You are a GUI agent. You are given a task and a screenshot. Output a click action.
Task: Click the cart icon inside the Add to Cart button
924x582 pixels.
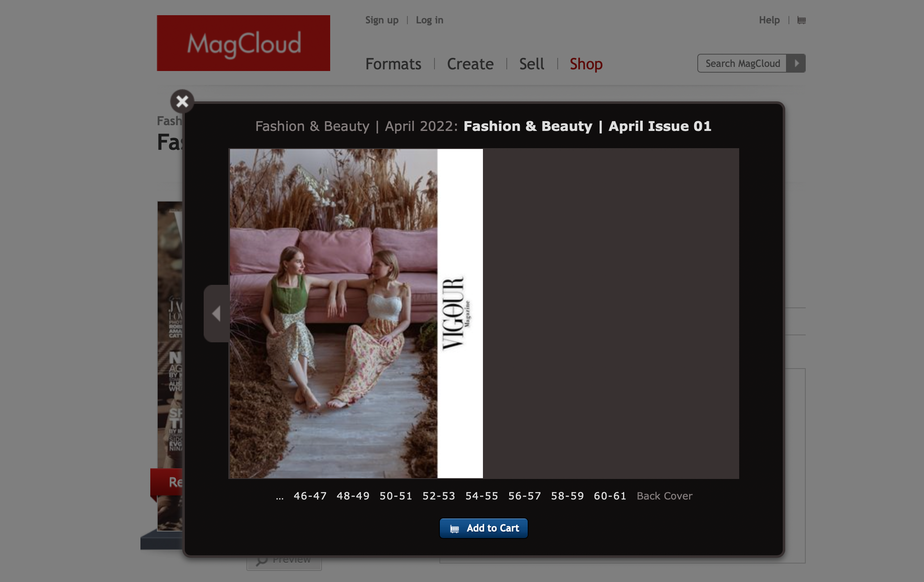point(454,529)
